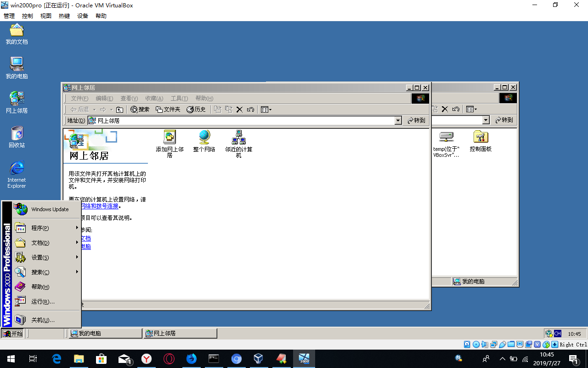Choose 关机(U)... in Start menu

pos(47,320)
